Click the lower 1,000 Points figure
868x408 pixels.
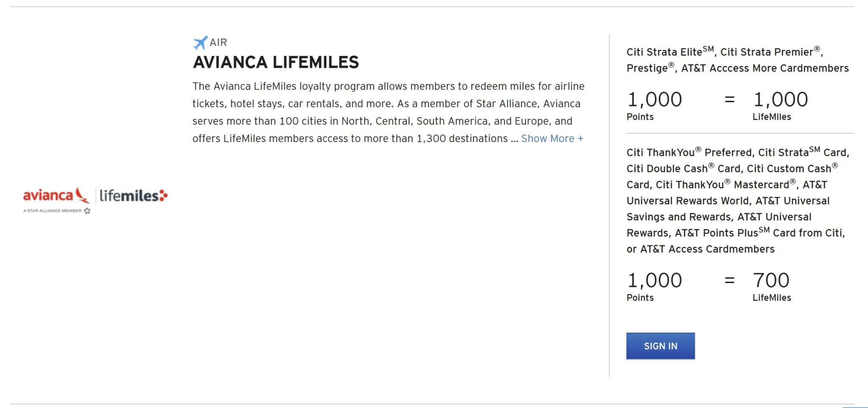(x=654, y=280)
